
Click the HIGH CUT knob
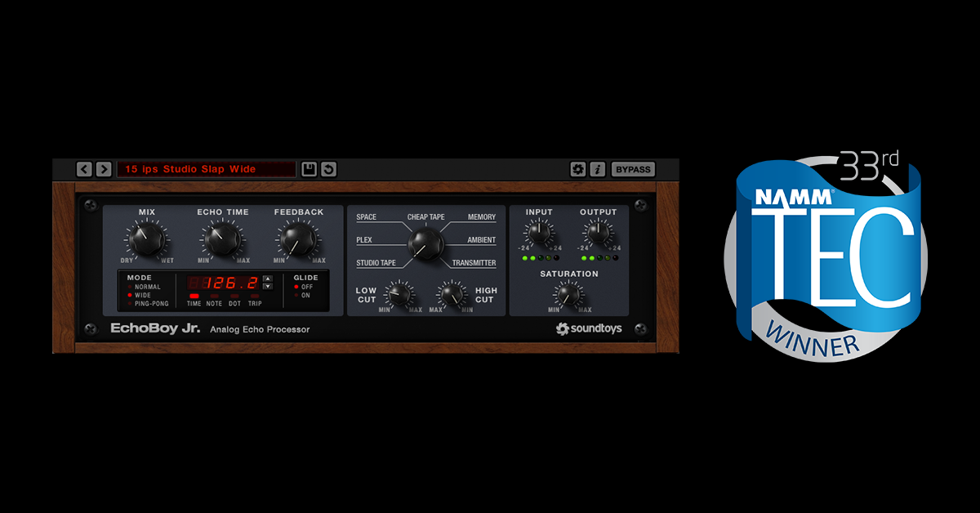(x=451, y=293)
